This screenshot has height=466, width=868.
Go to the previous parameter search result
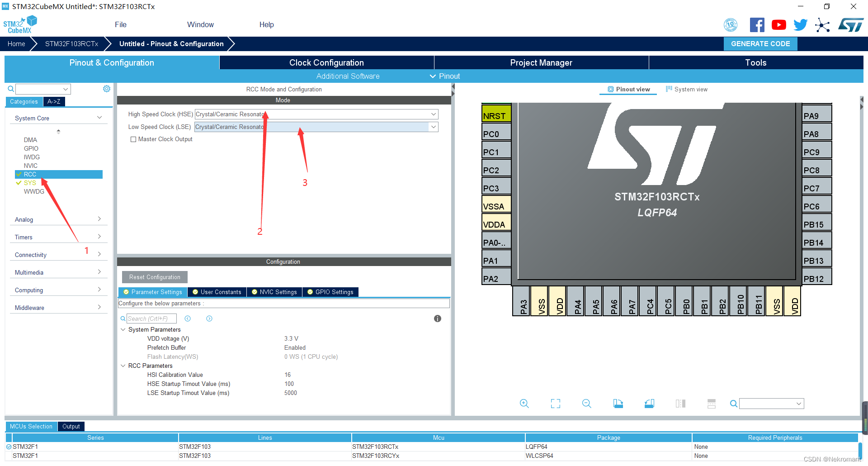tap(188, 319)
